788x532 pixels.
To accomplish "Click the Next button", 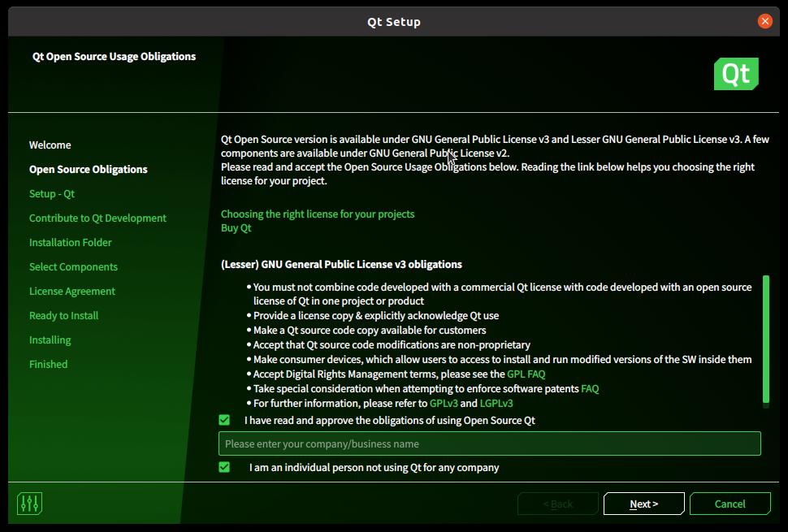I will (643, 504).
